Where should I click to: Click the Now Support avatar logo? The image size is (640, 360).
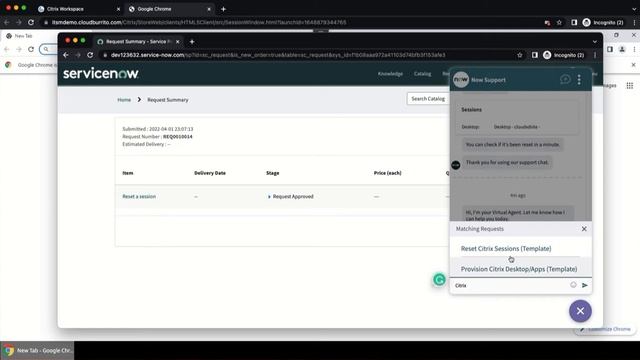point(461,80)
